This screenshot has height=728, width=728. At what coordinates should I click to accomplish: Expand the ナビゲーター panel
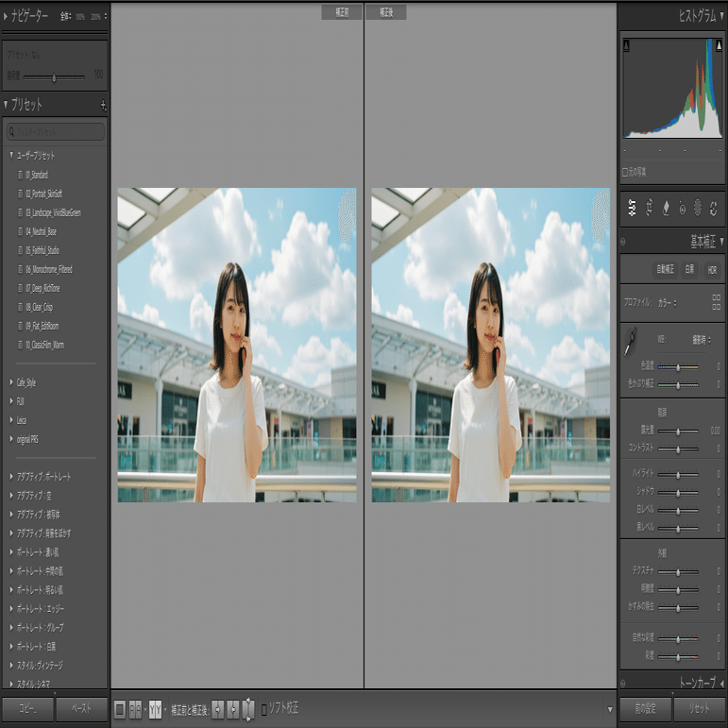(5, 17)
